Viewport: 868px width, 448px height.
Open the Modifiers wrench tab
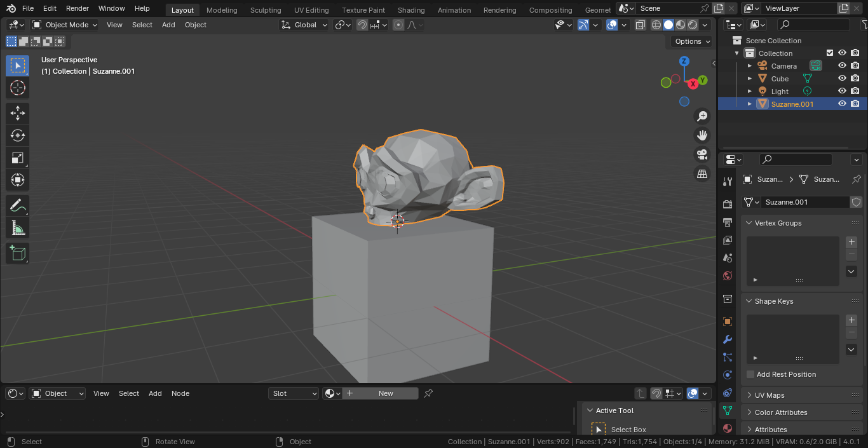[x=728, y=339]
